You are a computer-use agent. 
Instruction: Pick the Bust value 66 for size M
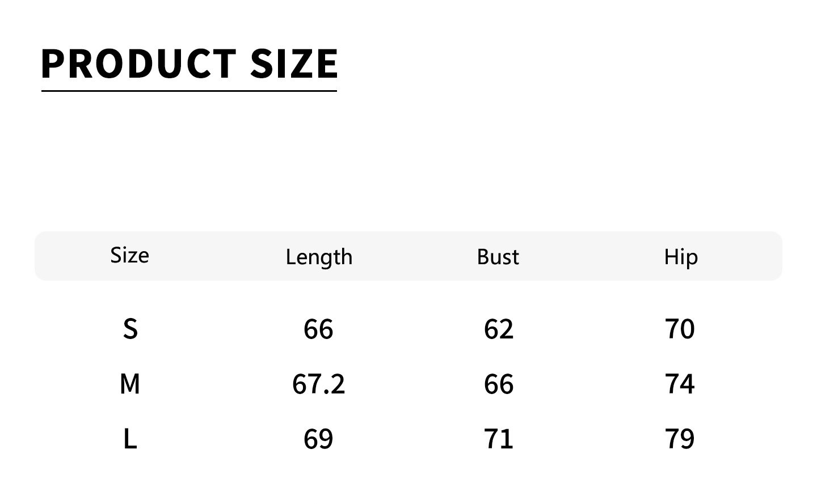(499, 384)
